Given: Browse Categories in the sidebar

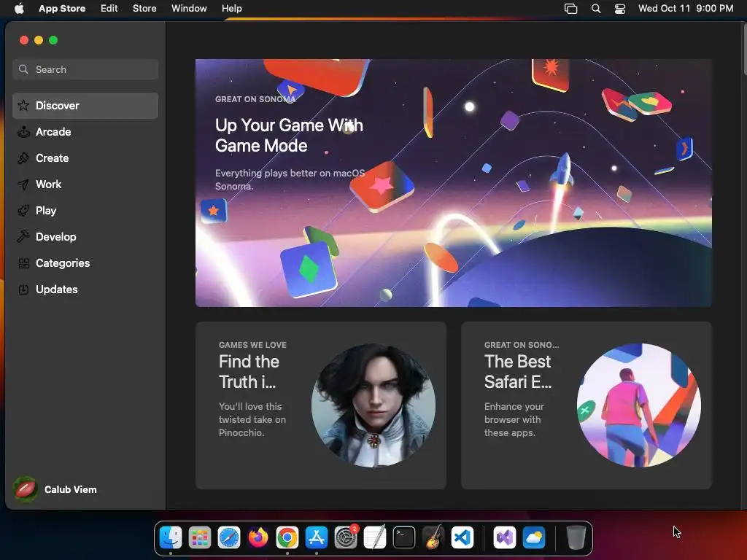Looking at the screenshot, I should click(x=85, y=262).
